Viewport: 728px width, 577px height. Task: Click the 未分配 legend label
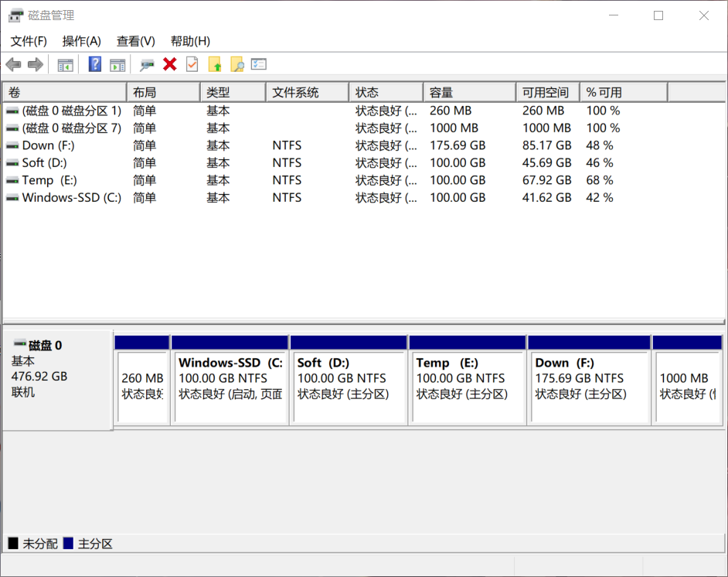pyautogui.click(x=40, y=544)
